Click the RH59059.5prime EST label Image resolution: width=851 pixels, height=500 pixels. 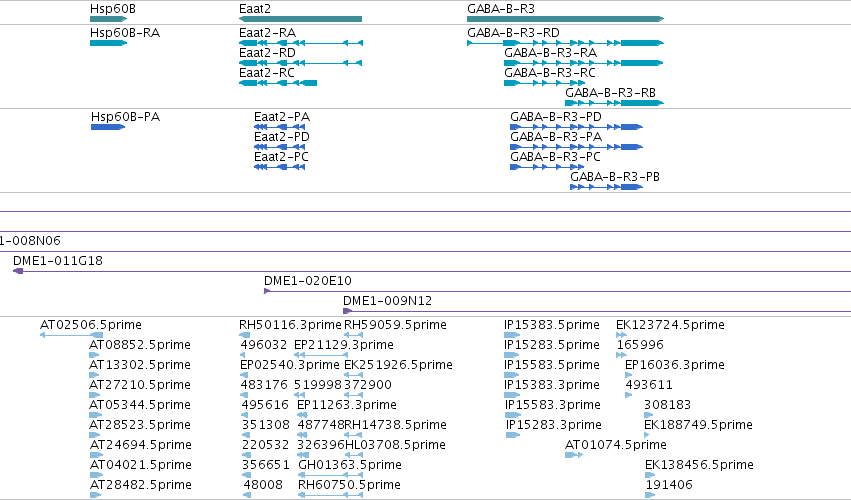[396, 325]
